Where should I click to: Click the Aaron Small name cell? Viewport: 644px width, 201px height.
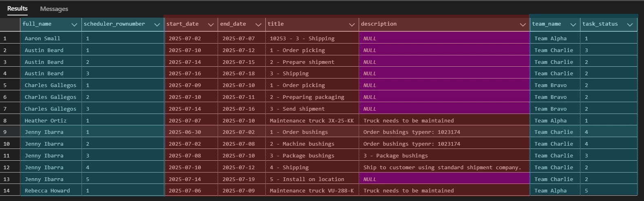(x=51, y=38)
